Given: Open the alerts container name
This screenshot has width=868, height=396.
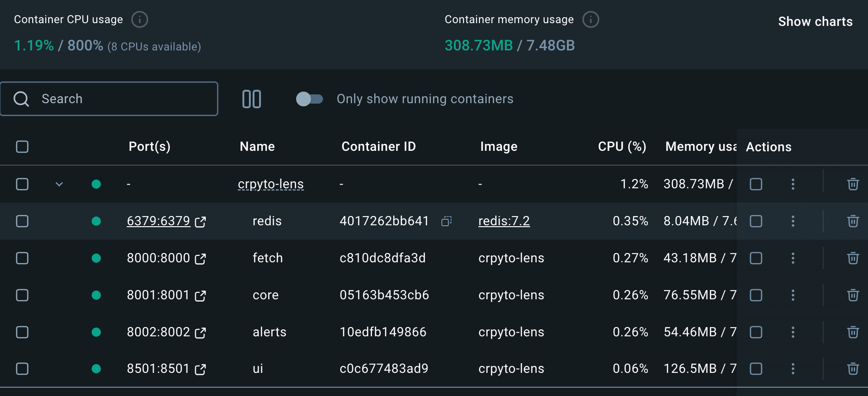Looking at the screenshot, I should (269, 332).
